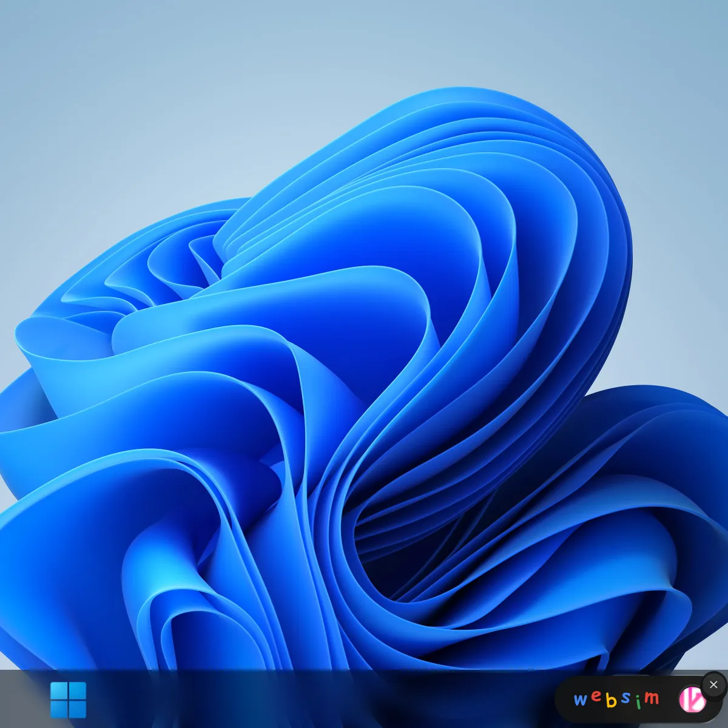Image resolution: width=728 pixels, height=728 pixels.
Task: Click the red 'e' in websim logo
Action: click(596, 697)
